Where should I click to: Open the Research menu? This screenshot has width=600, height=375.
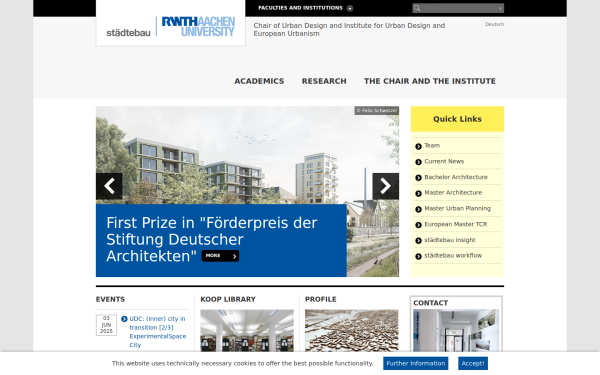(324, 81)
